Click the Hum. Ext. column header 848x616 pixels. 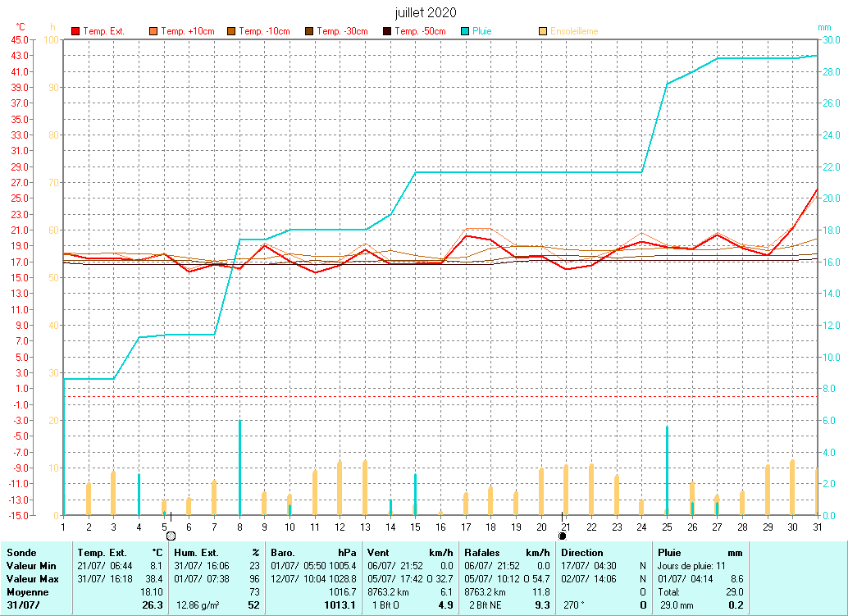pos(194,553)
